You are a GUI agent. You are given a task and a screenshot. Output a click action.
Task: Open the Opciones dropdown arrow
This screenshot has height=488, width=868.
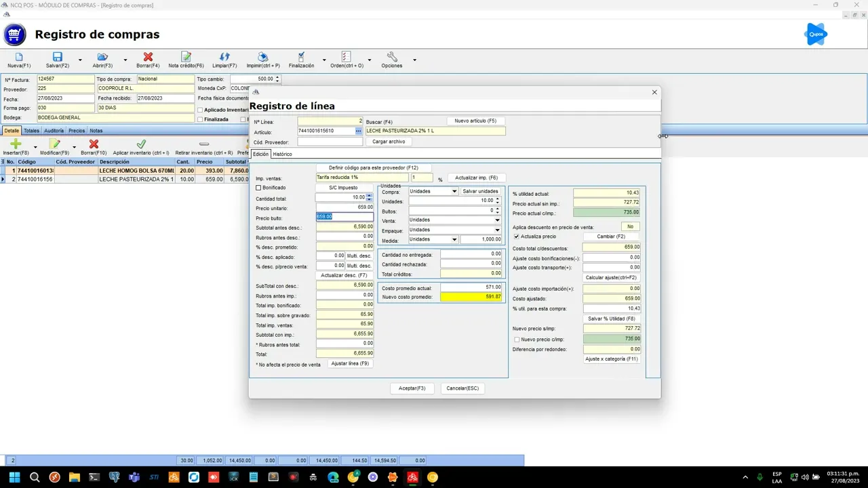414,60
